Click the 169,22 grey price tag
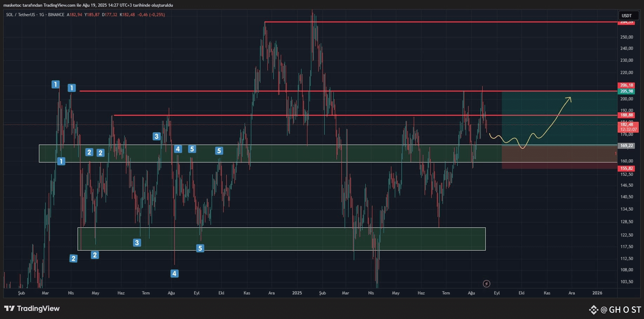Viewport: 644px width, 319px height. (x=626, y=146)
